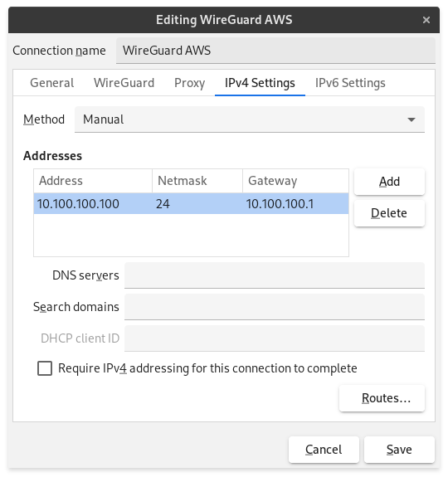Switch to the General tab
This screenshot has width=448, height=477.
(52, 83)
